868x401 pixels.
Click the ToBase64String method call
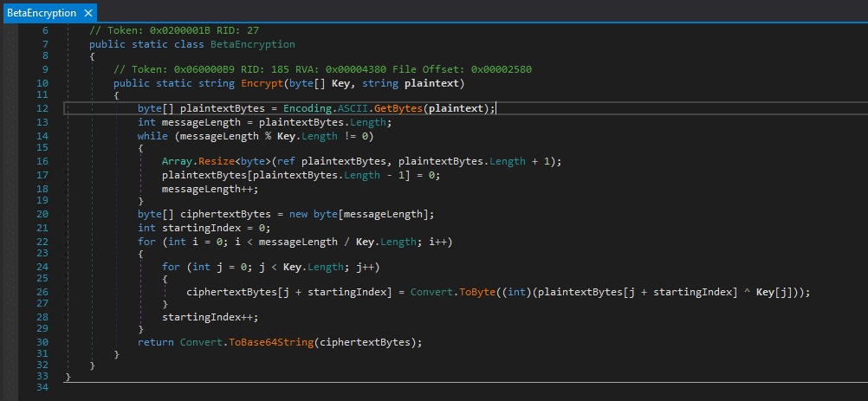(x=270, y=342)
